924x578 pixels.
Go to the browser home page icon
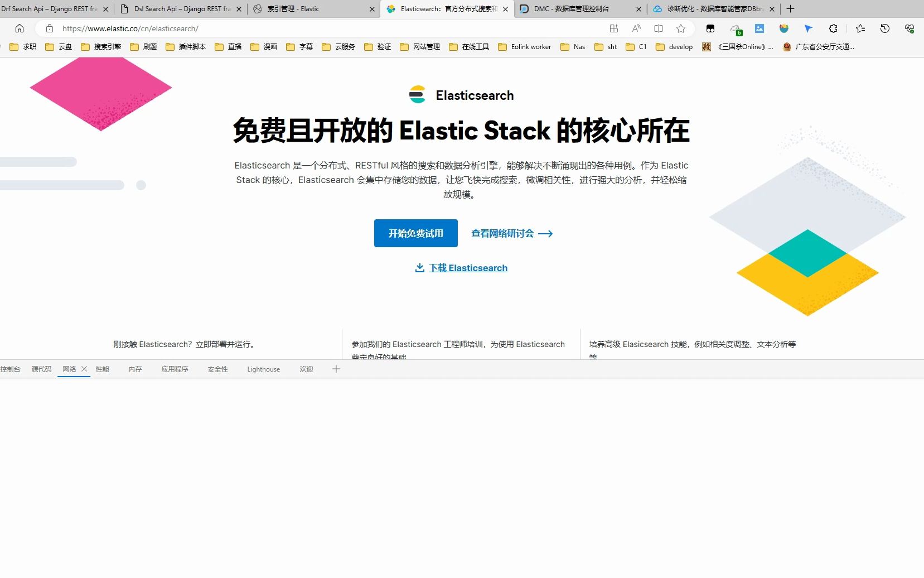pos(20,28)
